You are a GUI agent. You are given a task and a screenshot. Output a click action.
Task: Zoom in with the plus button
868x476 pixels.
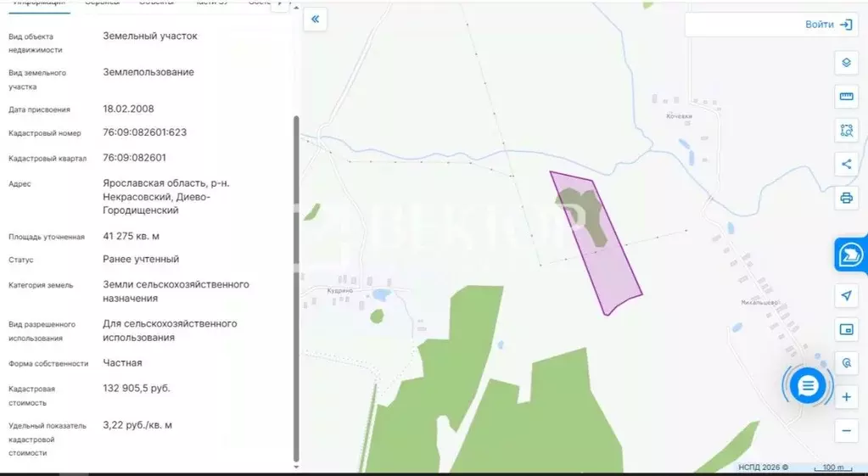[846, 397]
